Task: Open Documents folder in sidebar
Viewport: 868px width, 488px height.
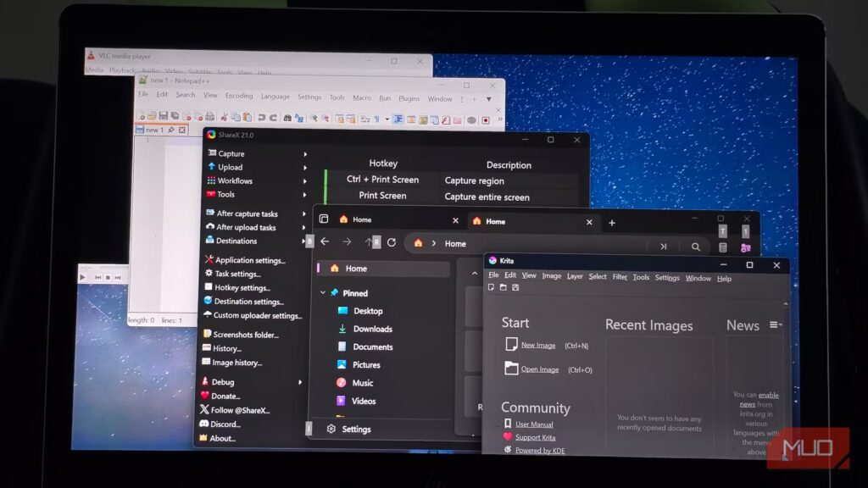Action: tap(365, 347)
